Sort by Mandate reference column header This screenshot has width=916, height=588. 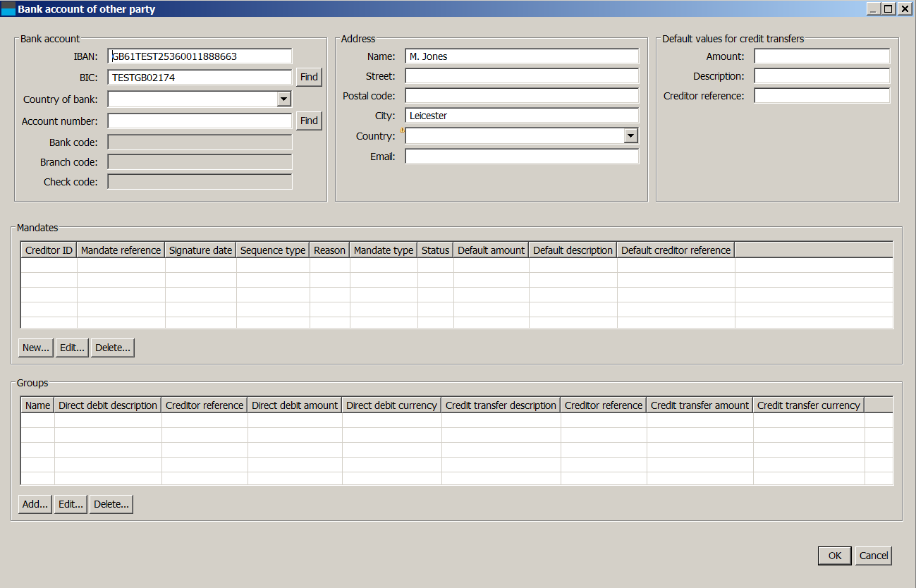(121, 250)
